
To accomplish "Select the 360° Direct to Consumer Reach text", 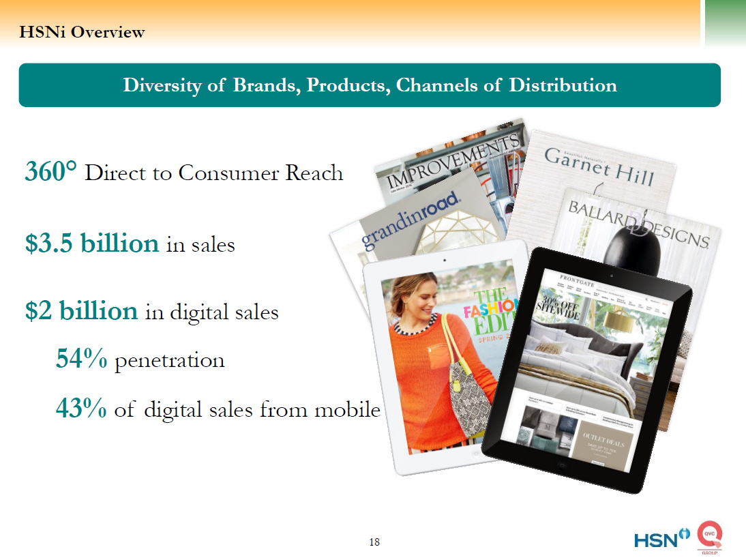I will coord(184,173).
